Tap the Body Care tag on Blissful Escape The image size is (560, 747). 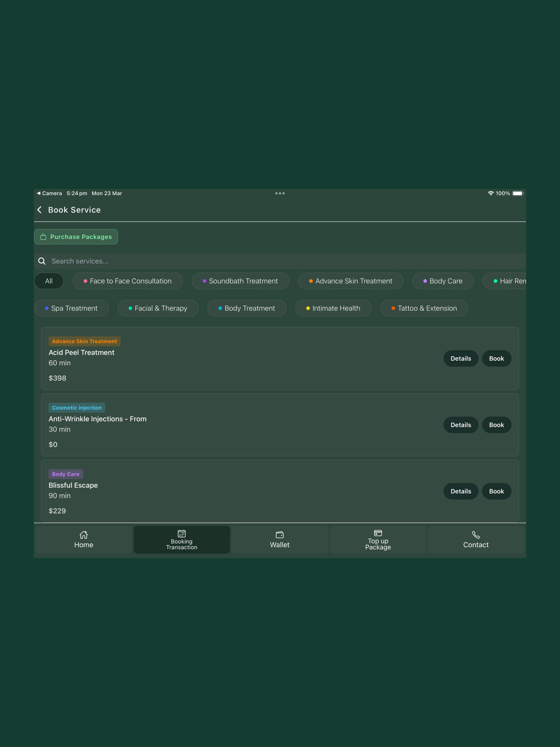[66, 474]
